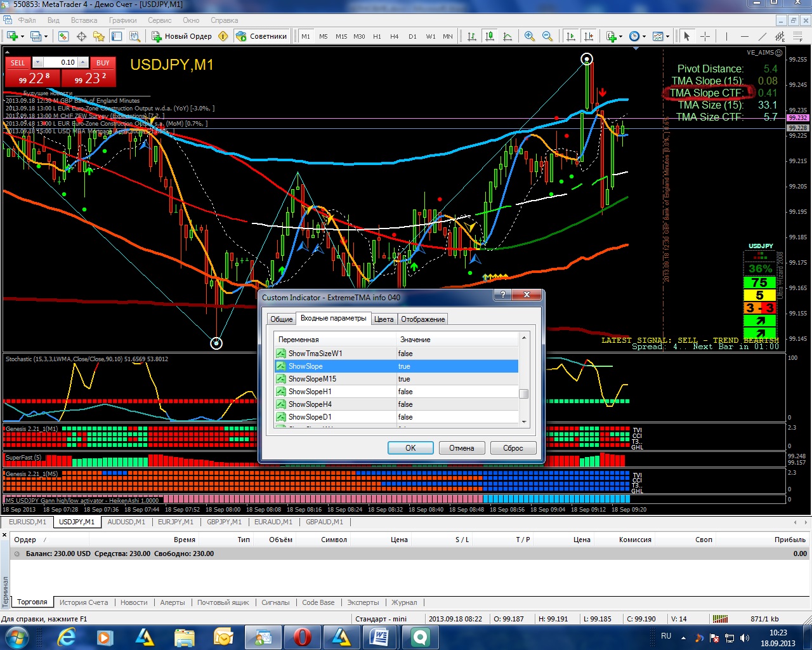The height and width of the screenshot is (650, 812).
Task: Expand the periodicity clock dropdown
Action: tap(644, 36)
